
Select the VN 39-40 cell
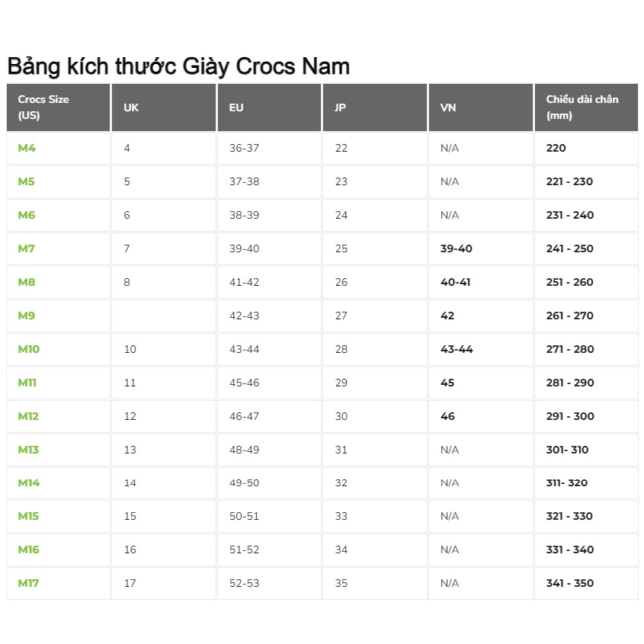[481, 249]
